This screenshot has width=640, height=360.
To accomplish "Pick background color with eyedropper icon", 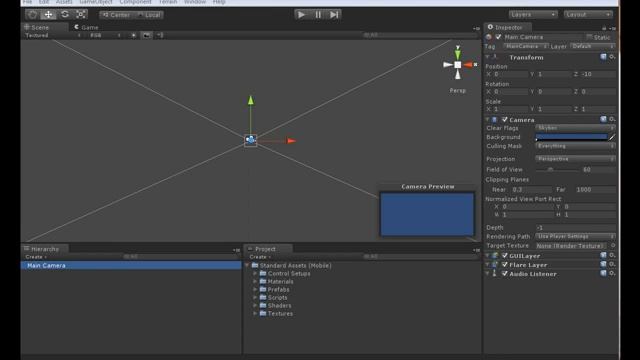I will [x=612, y=137].
